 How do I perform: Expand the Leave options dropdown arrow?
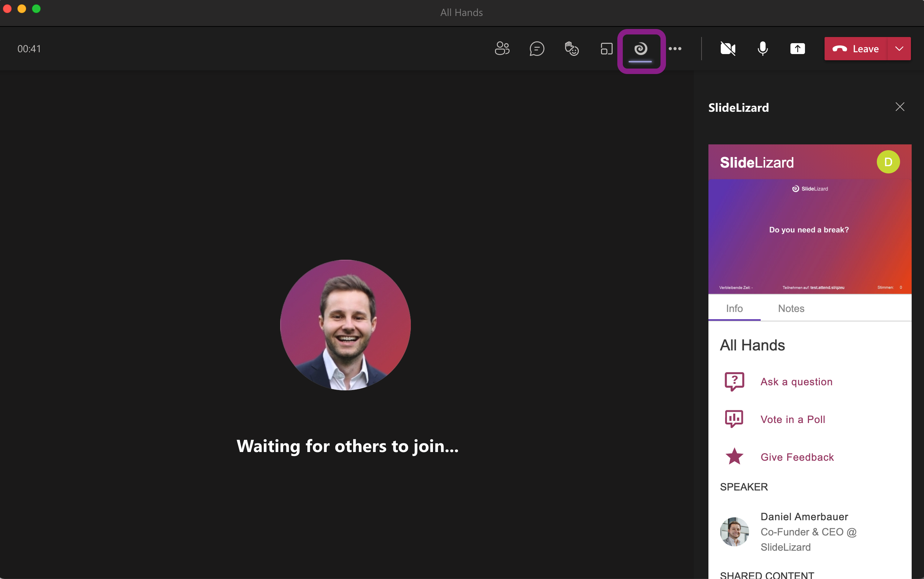pyautogui.click(x=899, y=49)
